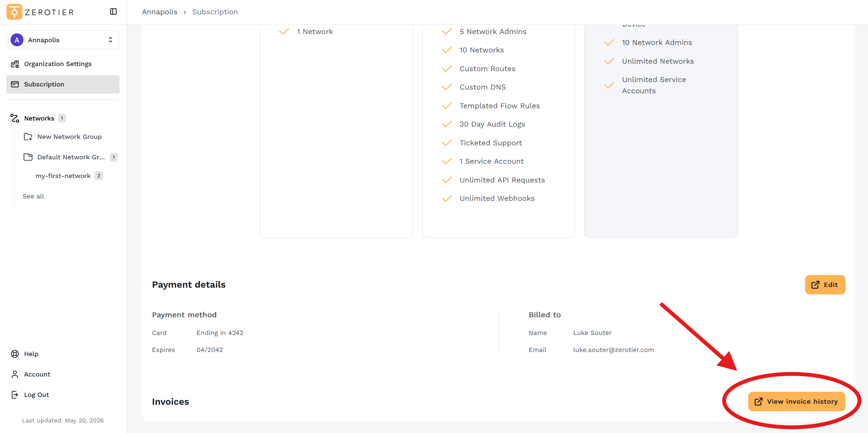Click luke.souter@zerotier.com email text
The height and width of the screenshot is (433, 868).
coord(613,350)
